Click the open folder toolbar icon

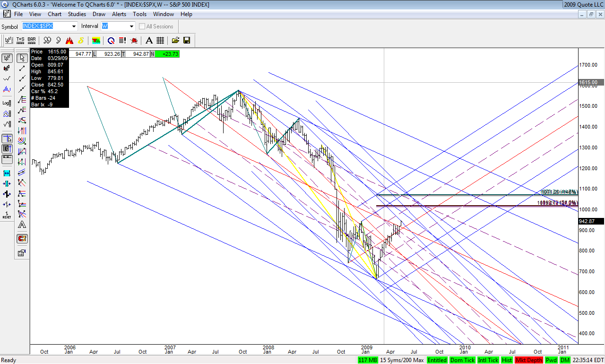click(175, 40)
